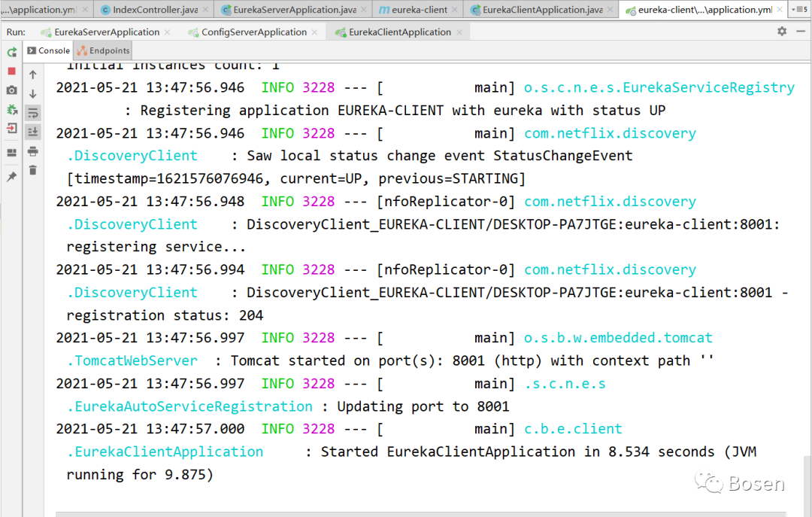
Task: Click the c.b.e.client logger name
Action: [x=573, y=429]
